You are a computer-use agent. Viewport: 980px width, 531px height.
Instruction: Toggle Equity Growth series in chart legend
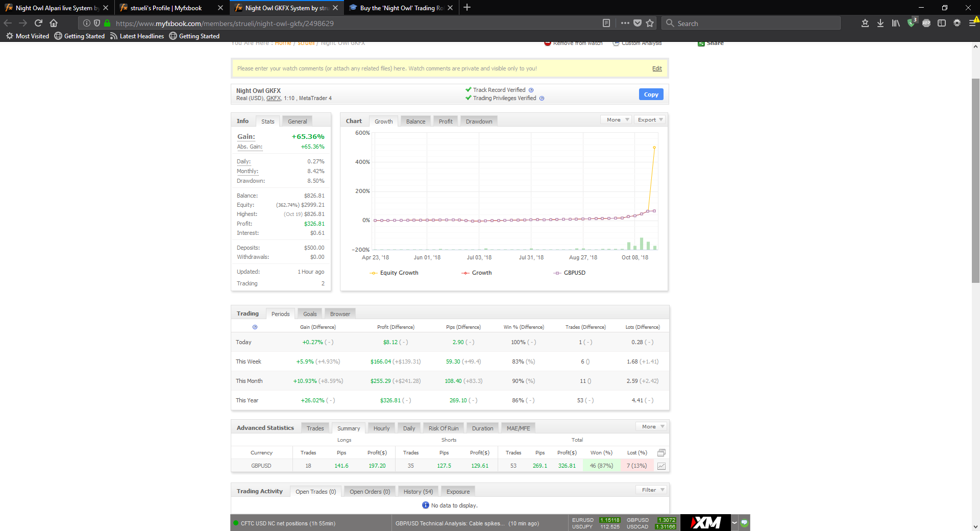[394, 273]
